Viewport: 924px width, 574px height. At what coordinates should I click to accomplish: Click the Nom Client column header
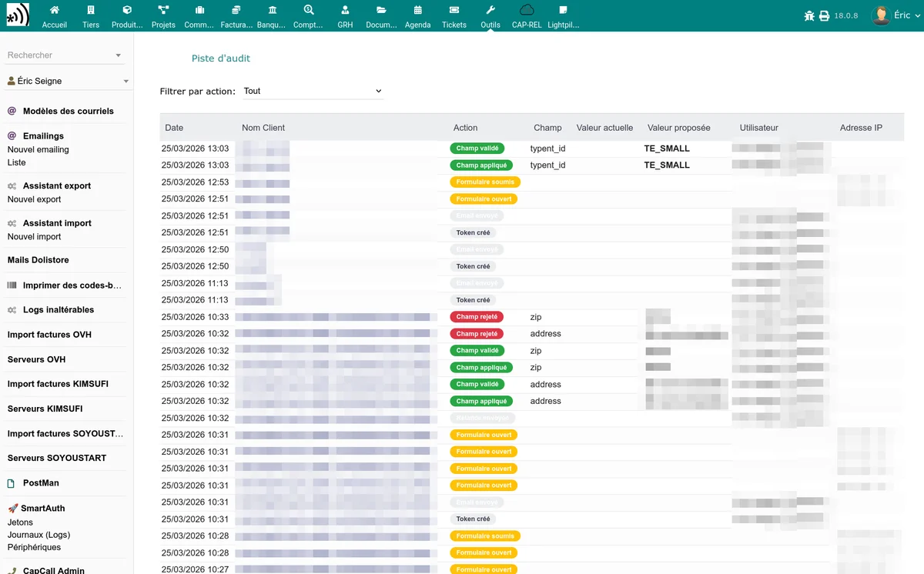pos(263,128)
